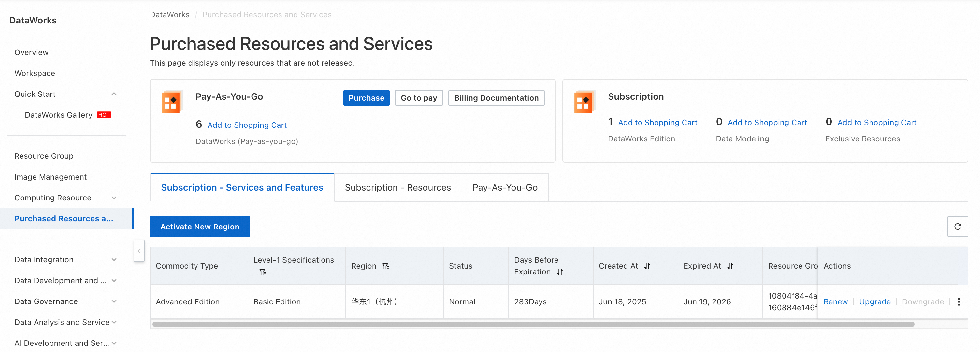Click the Region column filter icon
This screenshot has height=352, width=980.
pos(386,266)
